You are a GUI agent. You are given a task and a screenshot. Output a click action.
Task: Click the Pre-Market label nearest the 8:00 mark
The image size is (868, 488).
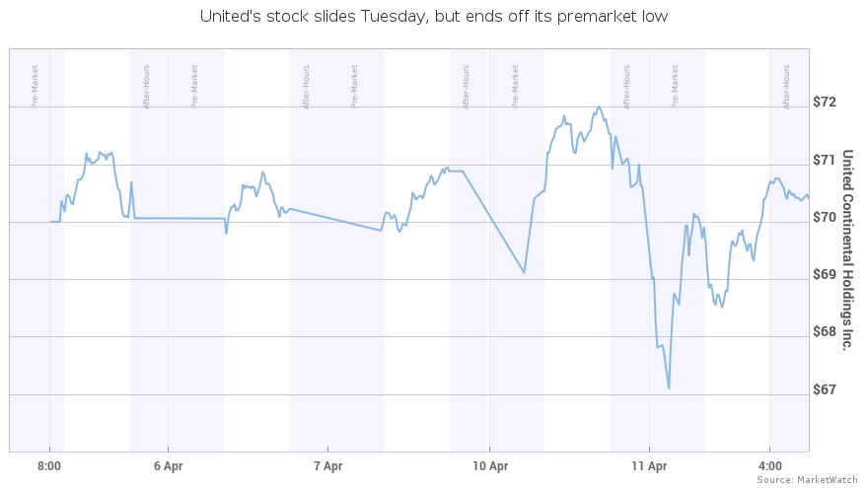tap(35, 87)
